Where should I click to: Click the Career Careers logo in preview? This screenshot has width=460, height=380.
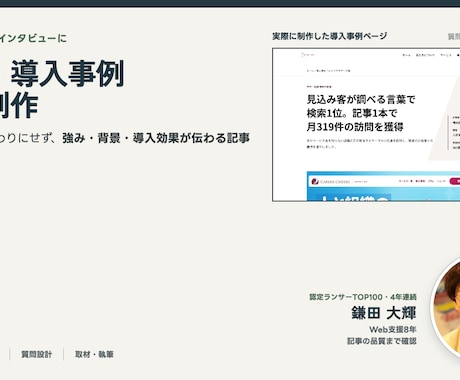coord(330,182)
